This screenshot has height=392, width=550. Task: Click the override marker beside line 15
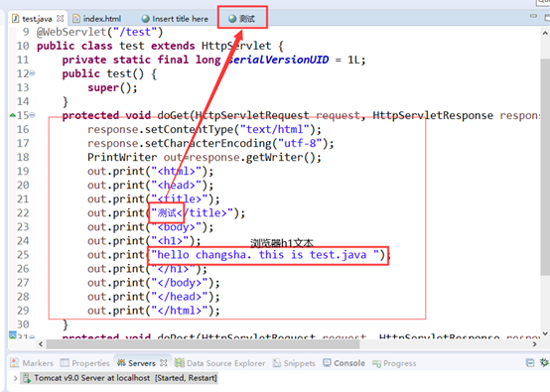[12, 115]
